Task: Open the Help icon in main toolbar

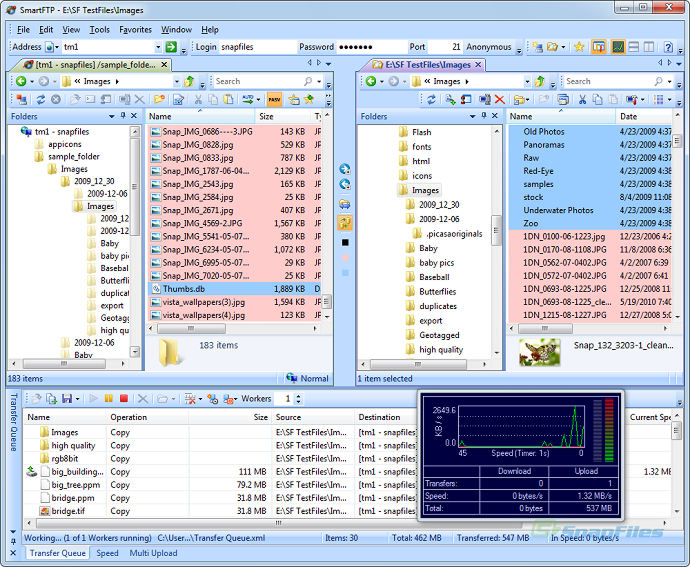Action: click(668, 47)
